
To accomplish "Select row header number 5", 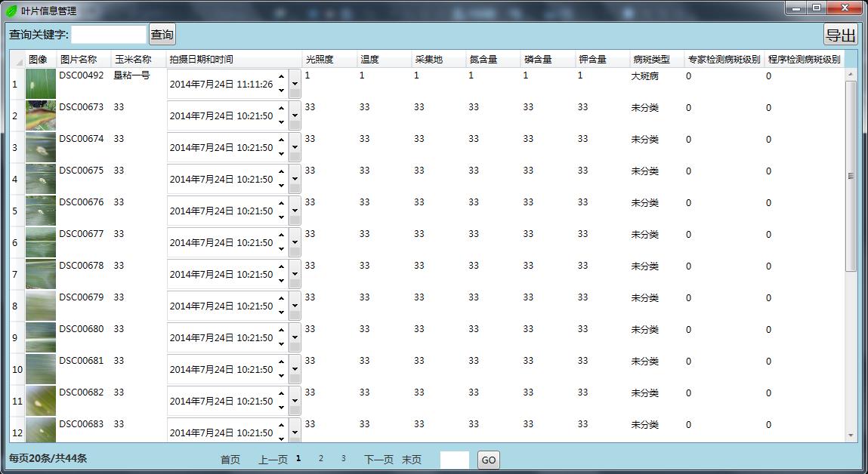I will click(17, 211).
